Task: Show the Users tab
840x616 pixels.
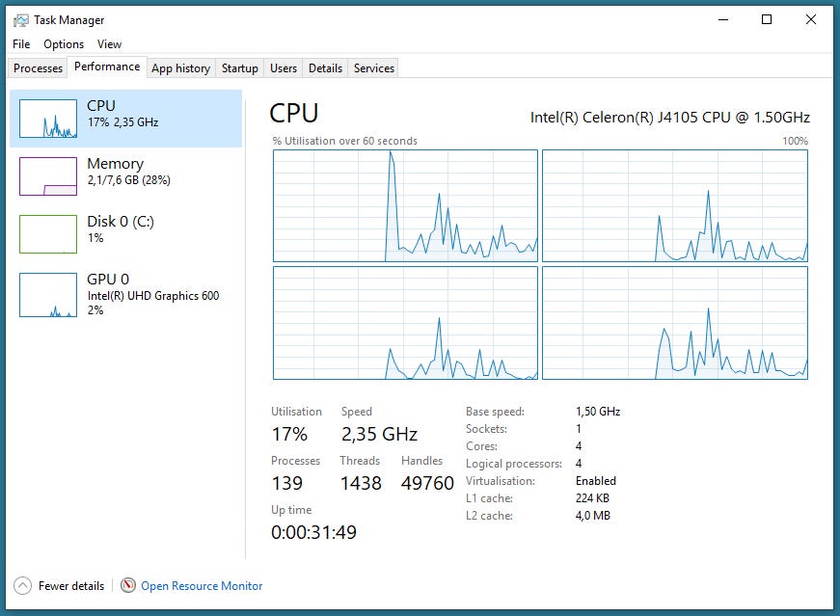Action: [x=284, y=68]
